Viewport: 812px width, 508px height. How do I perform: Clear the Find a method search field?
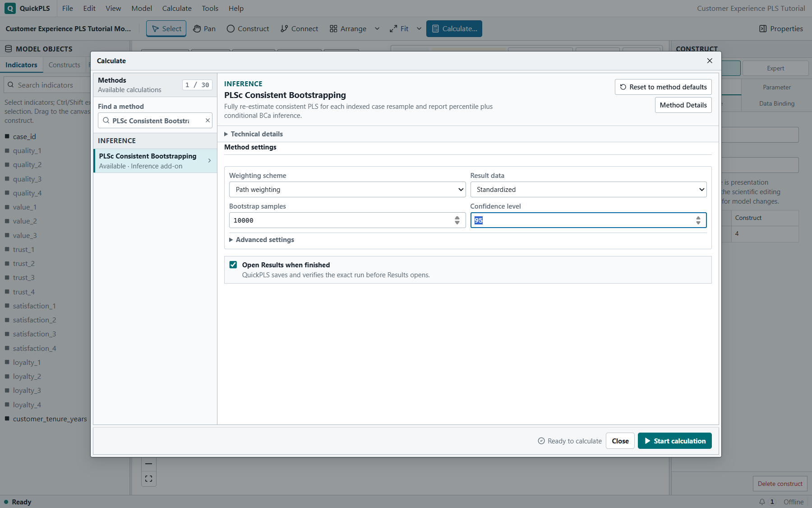click(x=208, y=121)
